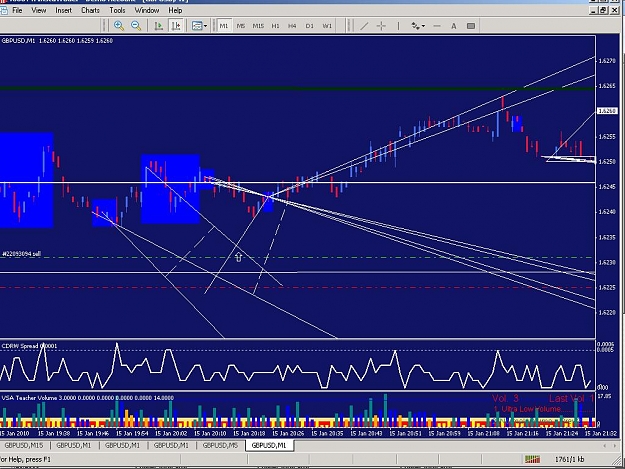Switch to the GBPUSD,M15 chart tab
The height and width of the screenshot is (469, 625).
pyautogui.click(x=24, y=445)
